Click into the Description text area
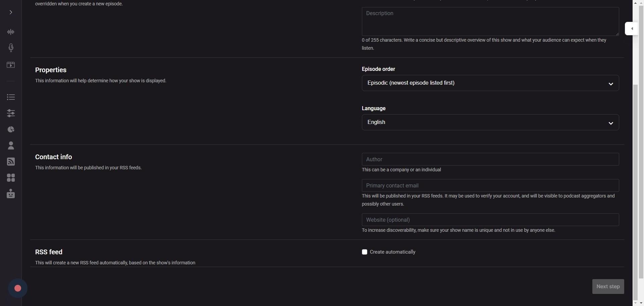This screenshot has height=306, width=644. click(x=490, y=21)
